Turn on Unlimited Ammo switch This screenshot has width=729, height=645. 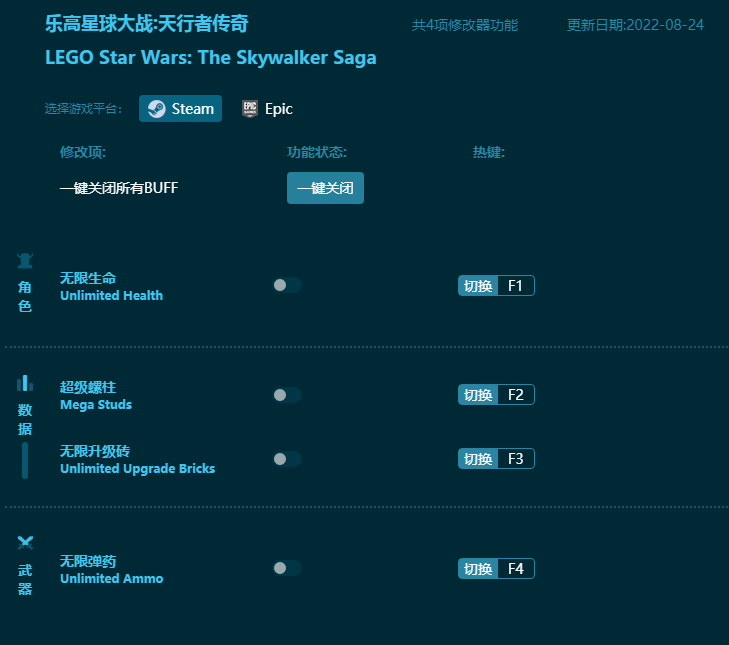pyautogui.click(x=287, y=568)
